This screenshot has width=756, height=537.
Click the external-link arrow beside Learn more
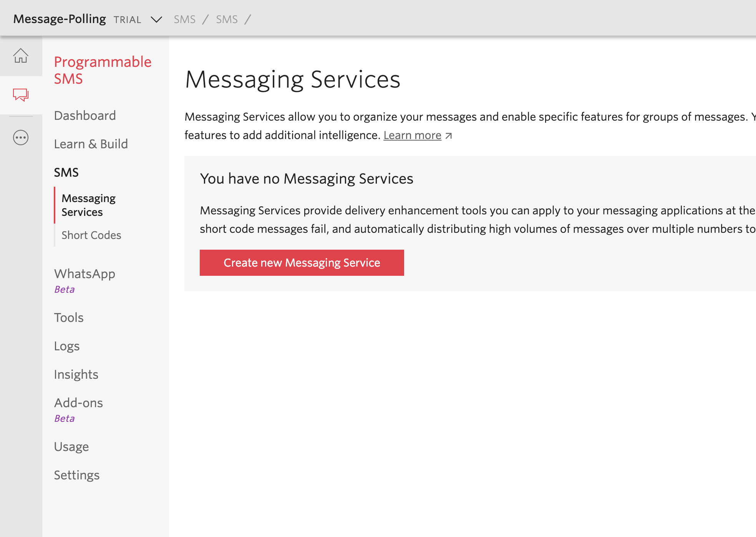click(x=448, y=136)
